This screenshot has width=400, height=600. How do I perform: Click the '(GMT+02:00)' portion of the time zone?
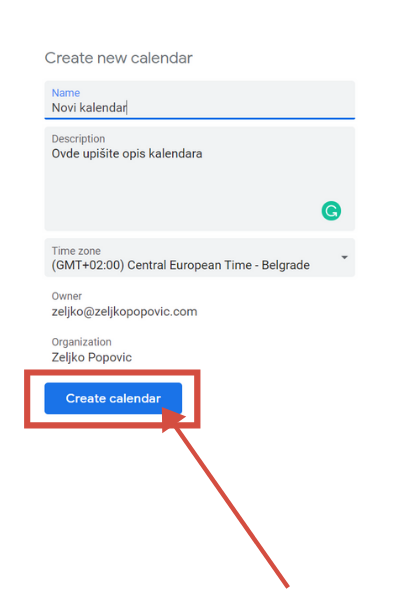click(x=88, y=265)
